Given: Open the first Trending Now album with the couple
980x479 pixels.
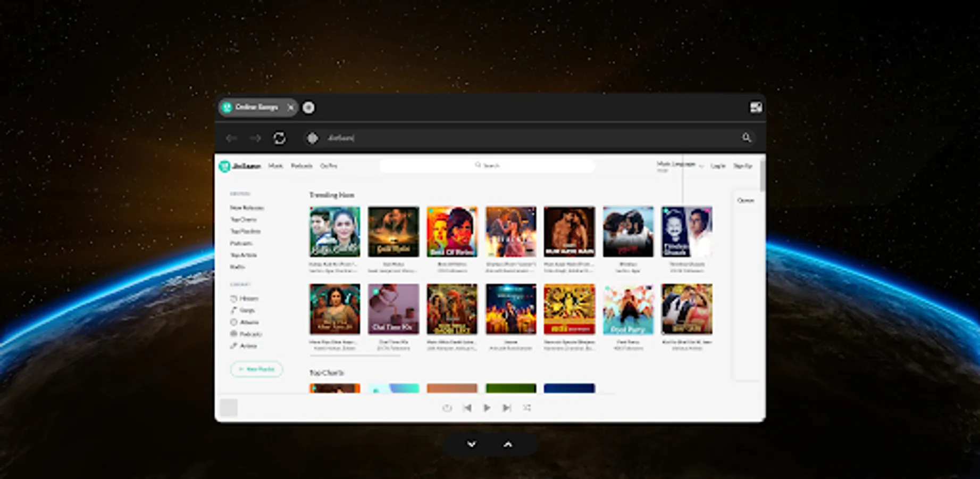Looking at the screenshot, I should [x=334, y=232].
